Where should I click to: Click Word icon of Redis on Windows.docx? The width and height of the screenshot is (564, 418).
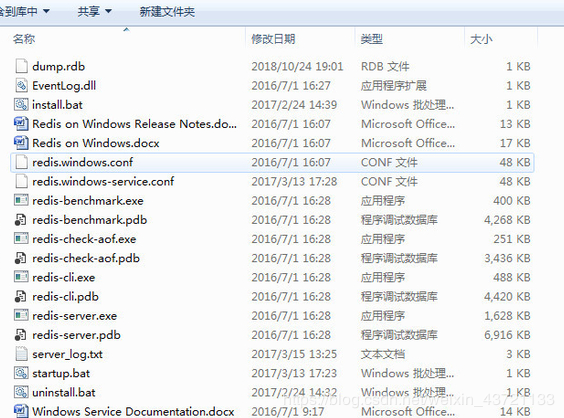tap(21, 143)
